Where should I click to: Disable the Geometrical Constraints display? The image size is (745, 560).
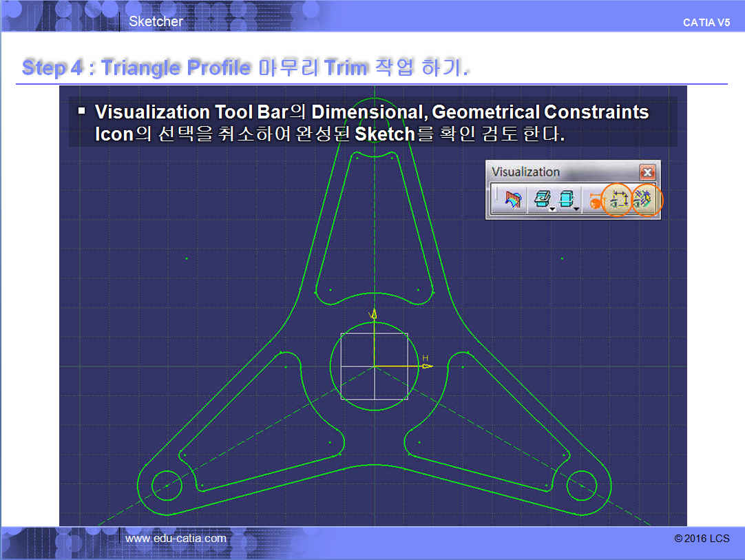646,200
